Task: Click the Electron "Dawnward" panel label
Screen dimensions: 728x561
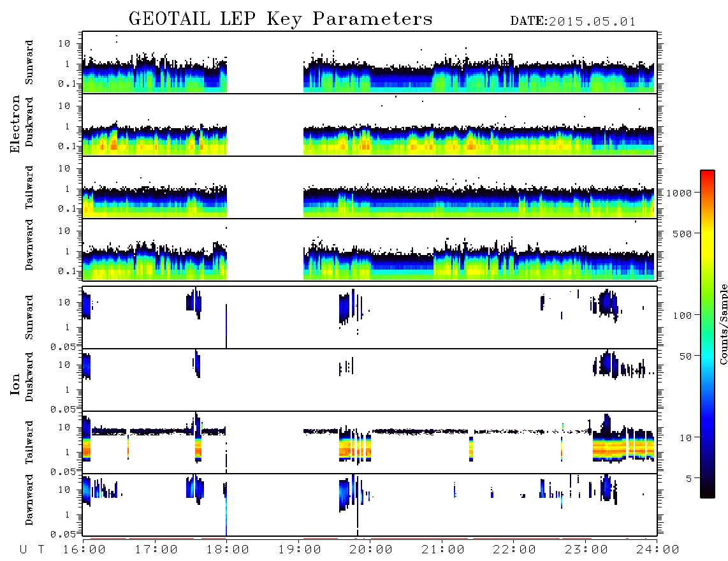Action: pyautogui.click(x=29, y=245)
